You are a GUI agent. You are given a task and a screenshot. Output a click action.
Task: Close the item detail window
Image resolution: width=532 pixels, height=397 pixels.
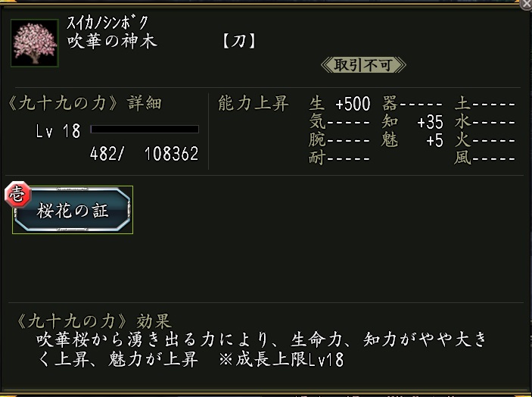526,5
